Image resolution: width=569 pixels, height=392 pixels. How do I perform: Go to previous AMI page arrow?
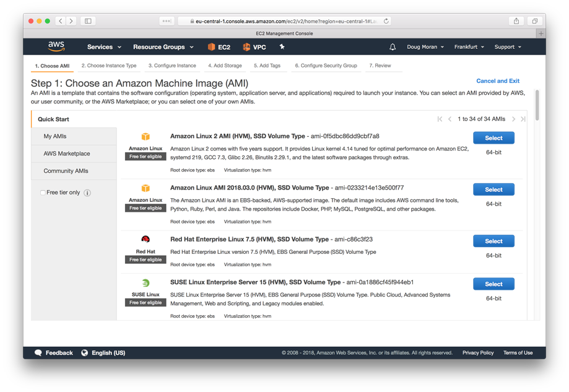pyautogui.click(x=450, y=119)
